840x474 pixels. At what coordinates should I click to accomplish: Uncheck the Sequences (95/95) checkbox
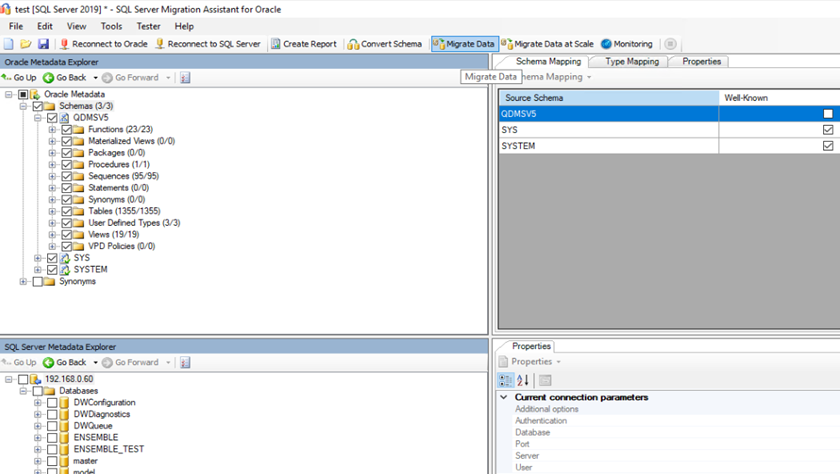[x=66, y=176]
